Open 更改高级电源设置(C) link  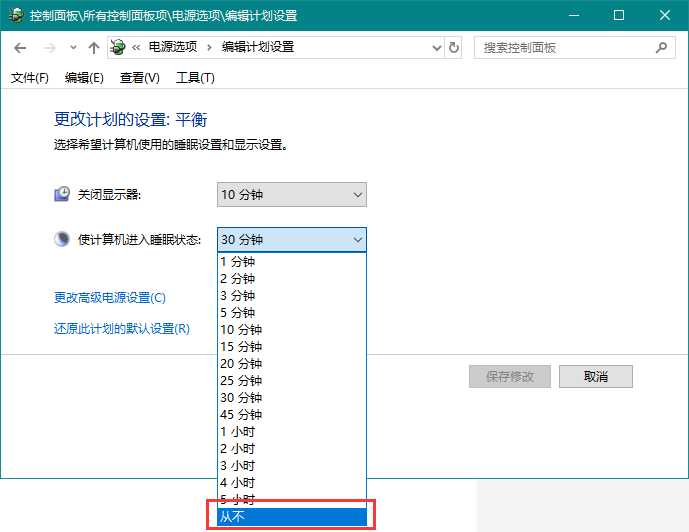[110, 298]
